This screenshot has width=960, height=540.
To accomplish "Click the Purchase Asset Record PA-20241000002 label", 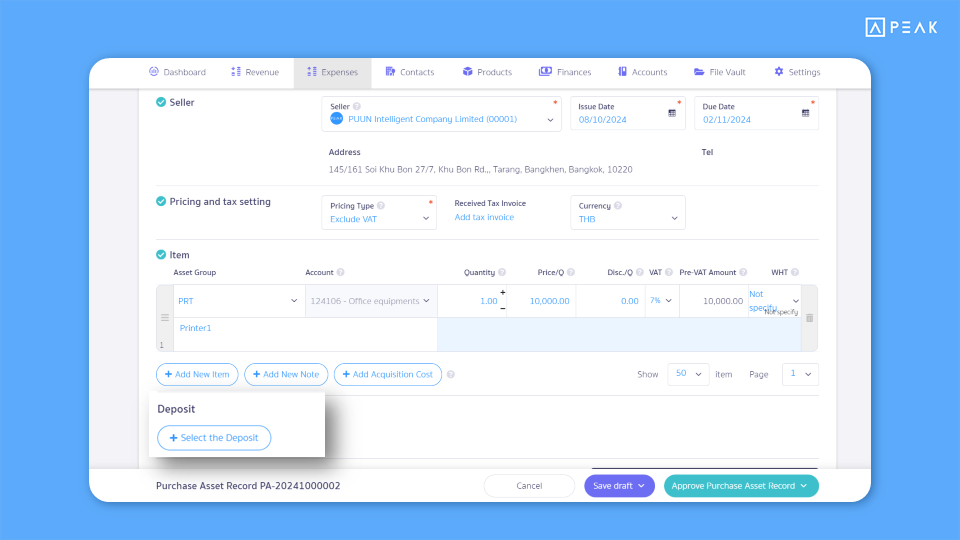I will pyautogui.click(x=248, y=486).
